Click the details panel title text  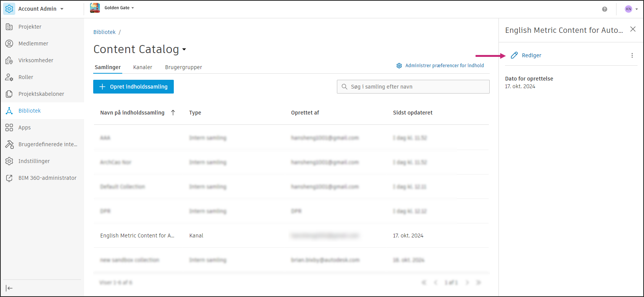click(x=564, y=30)
